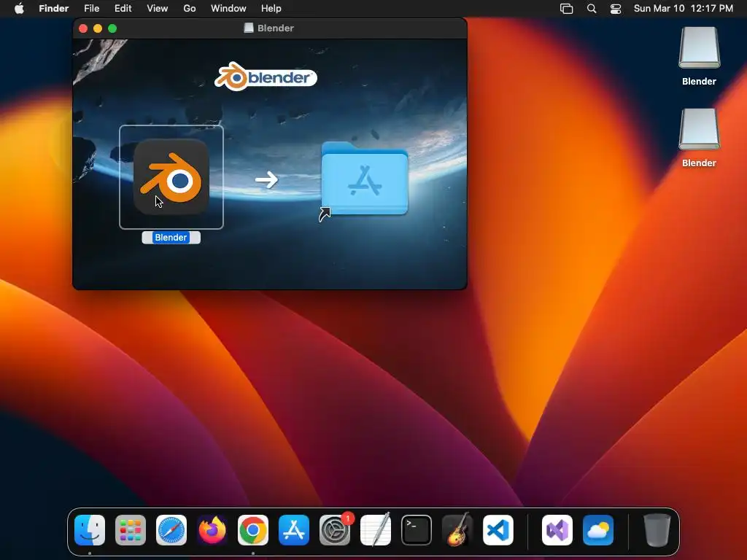747x560 pixels.
Task: Open TextEdit from the Dock
Action: click(376, 530)
